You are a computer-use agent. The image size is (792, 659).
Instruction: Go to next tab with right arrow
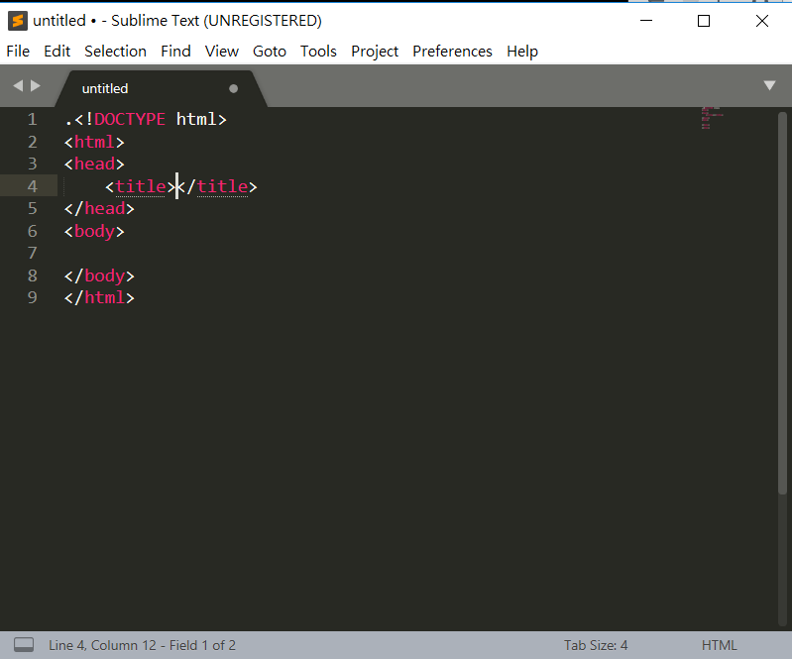[35, 85]
